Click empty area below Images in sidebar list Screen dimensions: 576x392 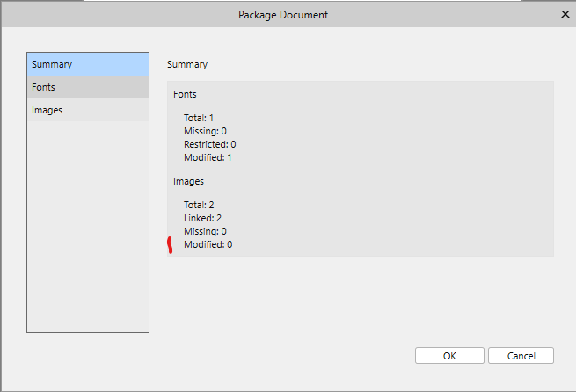pyautogui.click(x=88, y=227)
